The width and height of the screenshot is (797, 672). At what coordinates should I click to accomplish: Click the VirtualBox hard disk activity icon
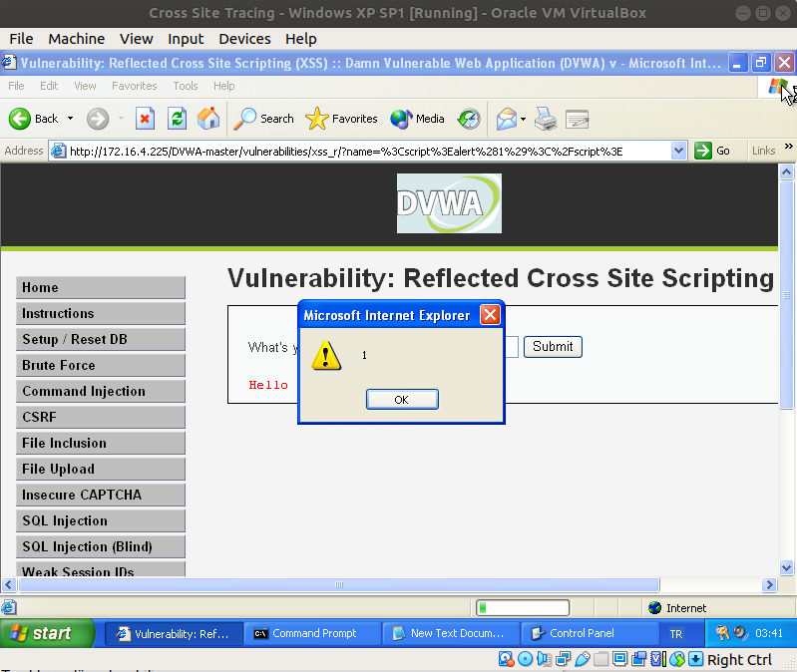coord(506,659)
